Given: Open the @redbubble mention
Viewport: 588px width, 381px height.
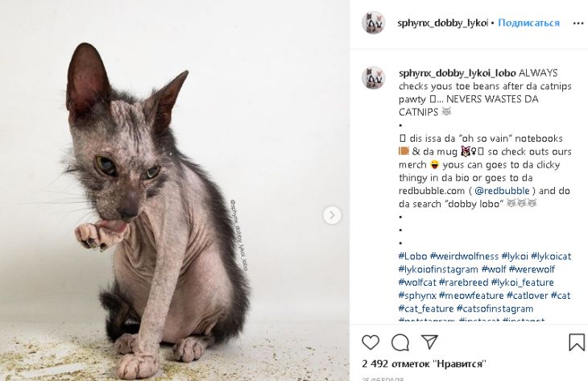Looking at the screenshot, I should tap(502, 190).
